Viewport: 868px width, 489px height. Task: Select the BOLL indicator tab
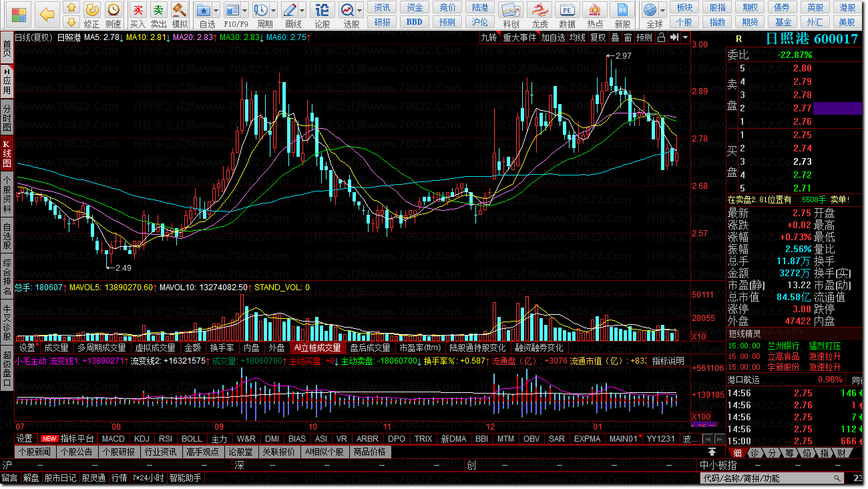coord(192,439)
